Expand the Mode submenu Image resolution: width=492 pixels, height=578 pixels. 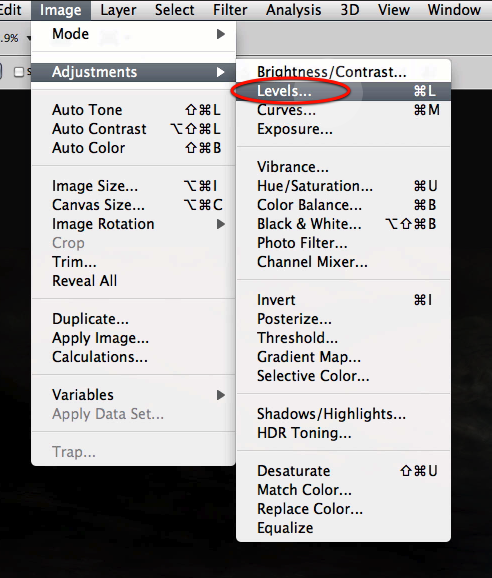(133, 34)
